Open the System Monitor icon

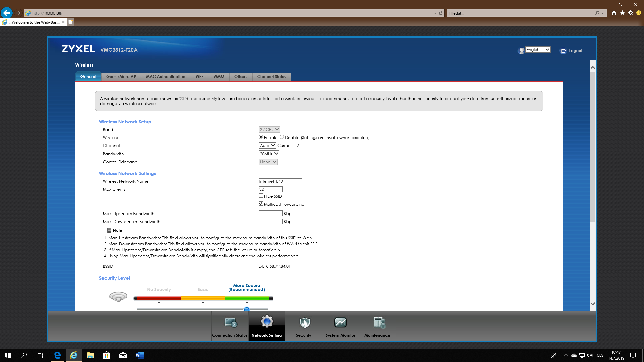340,323
